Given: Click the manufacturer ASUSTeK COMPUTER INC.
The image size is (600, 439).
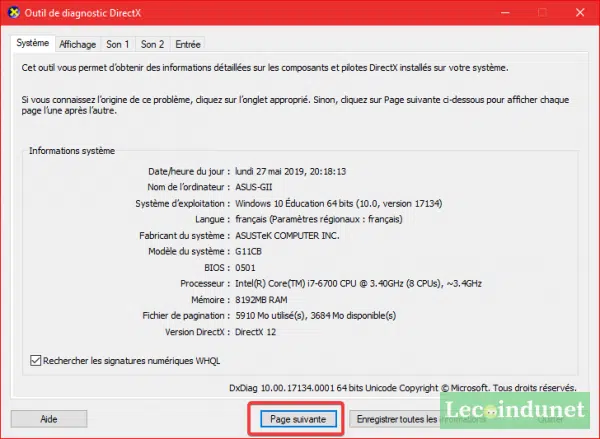Looking at the screenshot, I should pos(287,235).
